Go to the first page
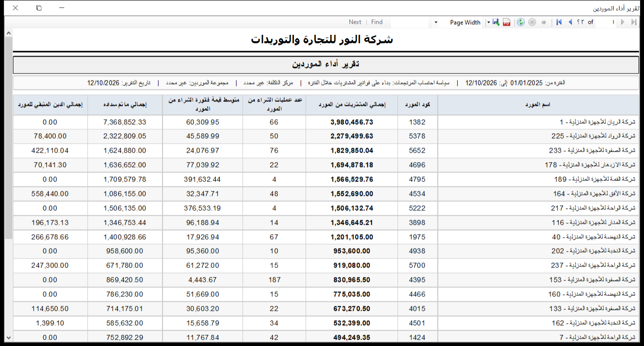The width and height of the screenshot is (644, 346). pyautogui.click(x=559, y=22)
